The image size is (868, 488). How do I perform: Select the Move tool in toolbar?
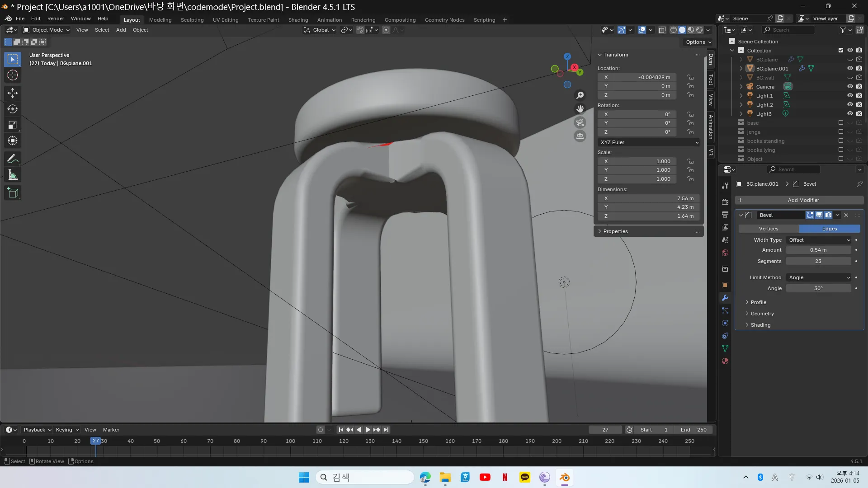(x=13, y=93)
